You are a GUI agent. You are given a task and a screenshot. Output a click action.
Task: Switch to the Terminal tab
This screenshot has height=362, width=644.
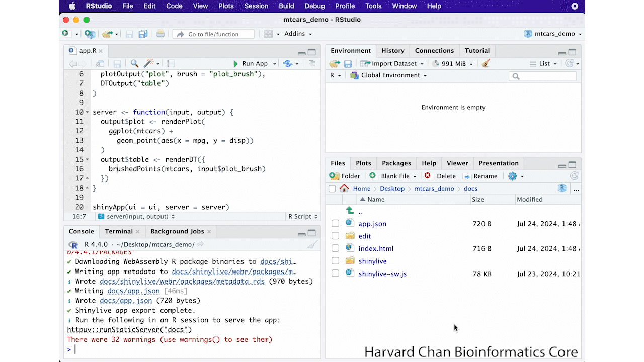click(x=119, y=231)
